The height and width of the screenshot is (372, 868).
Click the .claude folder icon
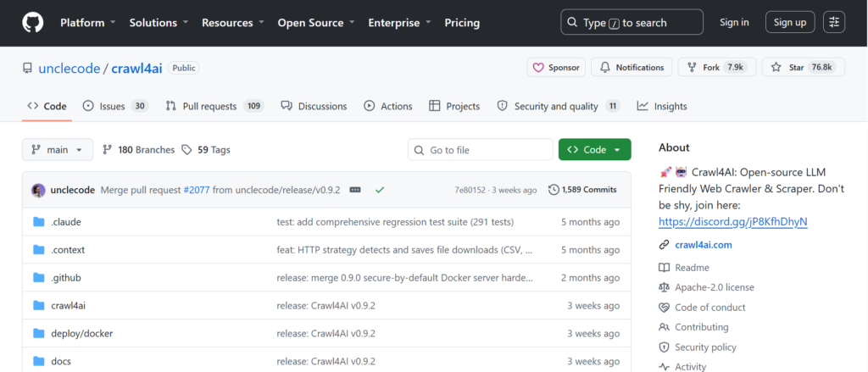[38, 222]
